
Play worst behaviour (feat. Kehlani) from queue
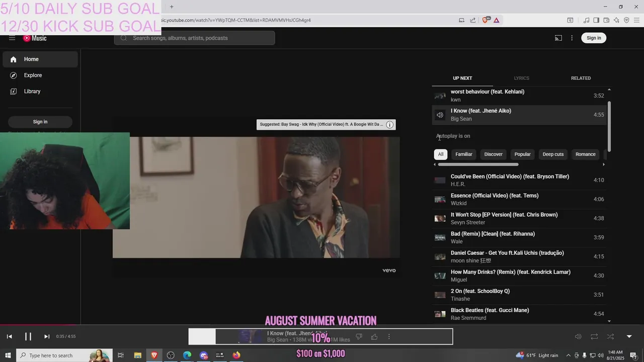[520, 96]
